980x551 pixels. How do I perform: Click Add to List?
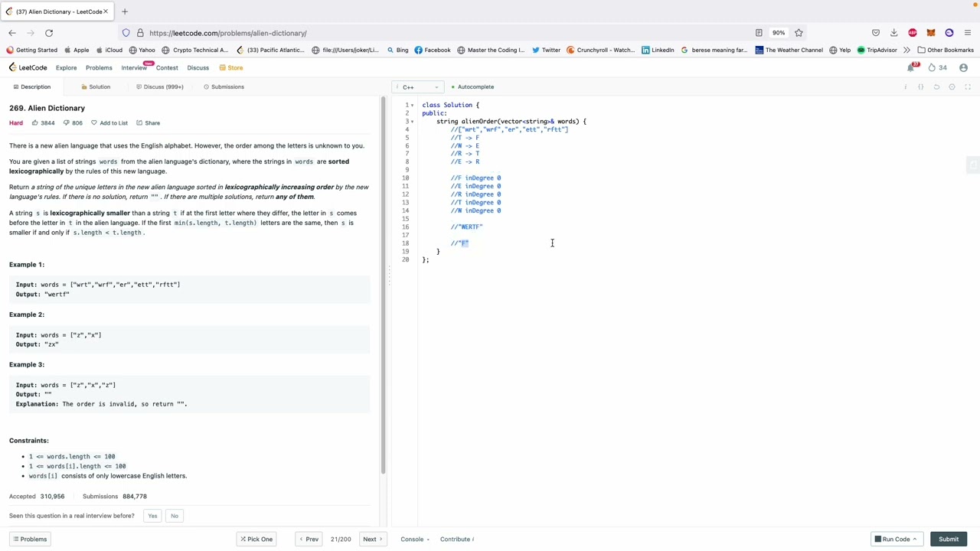click(109, 122)
